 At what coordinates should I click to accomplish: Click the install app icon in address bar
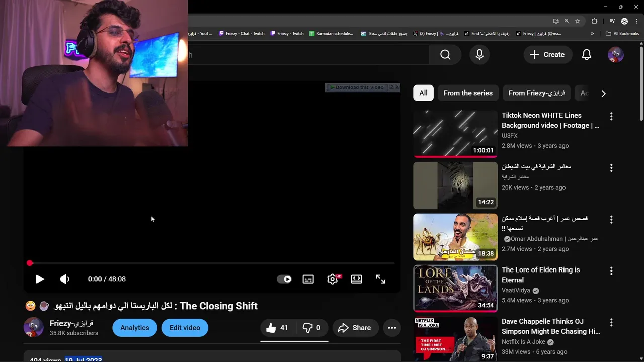click(556, 21)
